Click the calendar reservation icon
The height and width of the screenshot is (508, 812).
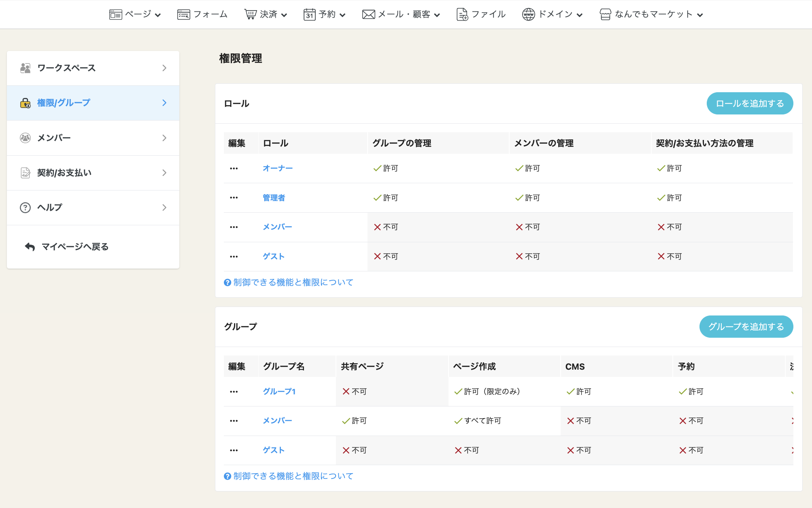pyautogui.click(x=309, y=15)
